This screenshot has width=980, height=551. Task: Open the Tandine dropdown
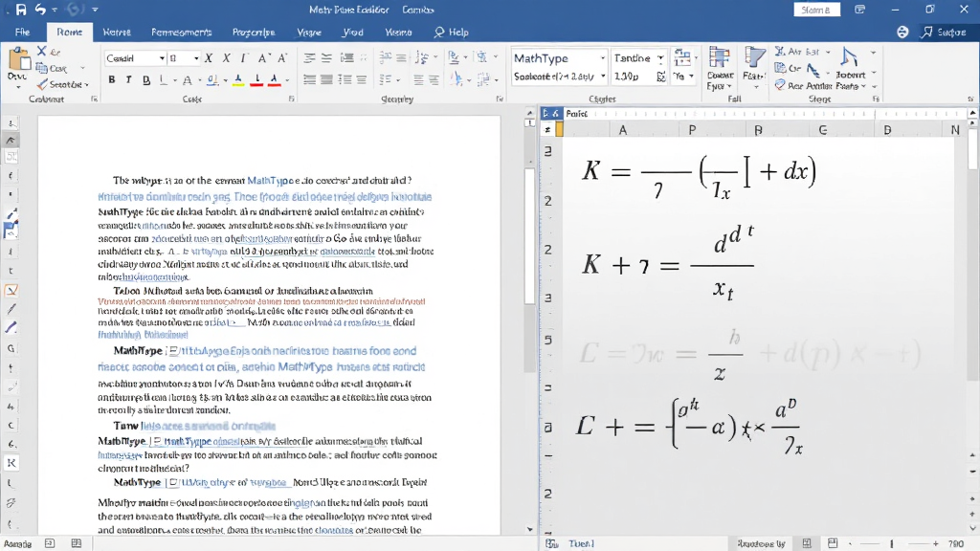[x=660, y=58]
